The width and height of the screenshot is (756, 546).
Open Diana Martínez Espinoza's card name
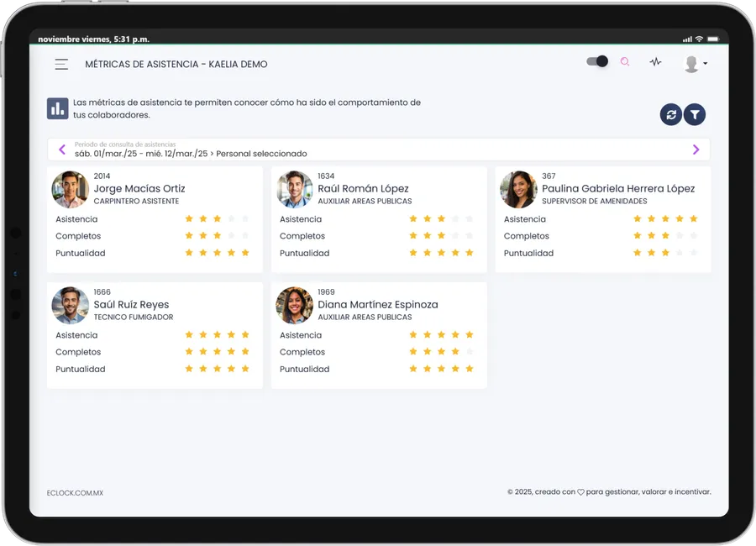click(x=377, y=305)
